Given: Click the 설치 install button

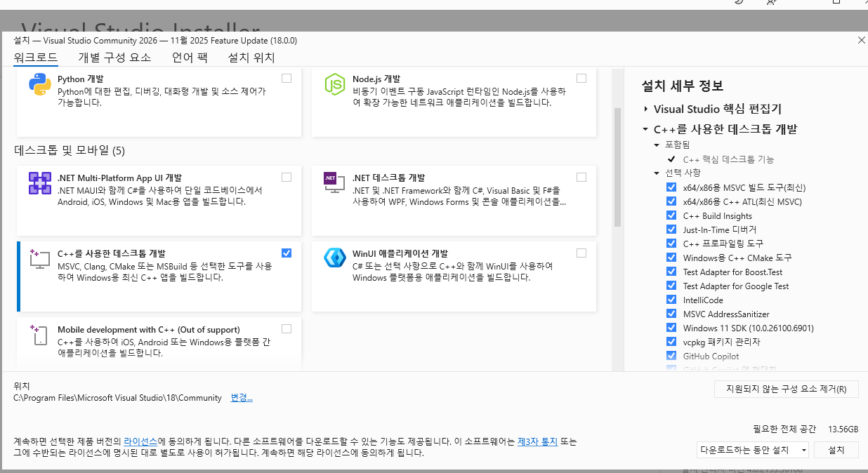Looking at the screenshot, I should [836, 449].
